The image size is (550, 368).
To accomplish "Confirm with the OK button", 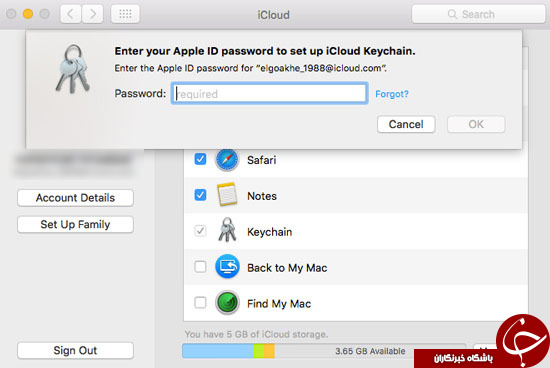I will 476,124.
